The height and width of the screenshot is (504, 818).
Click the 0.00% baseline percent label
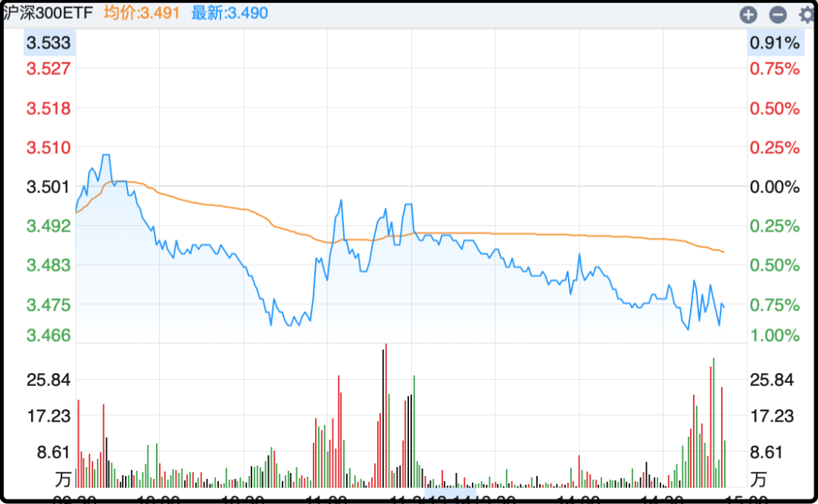coord(774,187)
